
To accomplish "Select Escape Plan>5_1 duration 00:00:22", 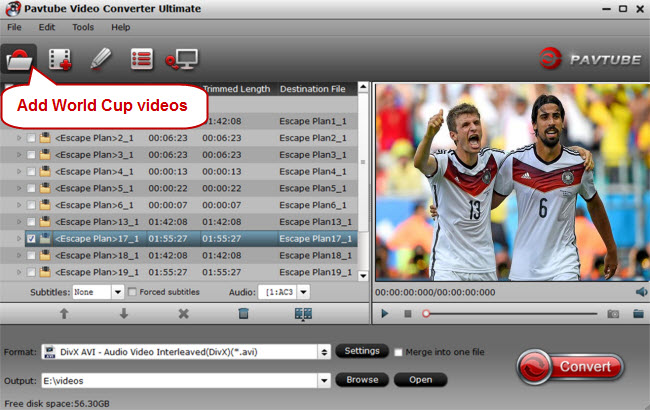I will (168, 188).
